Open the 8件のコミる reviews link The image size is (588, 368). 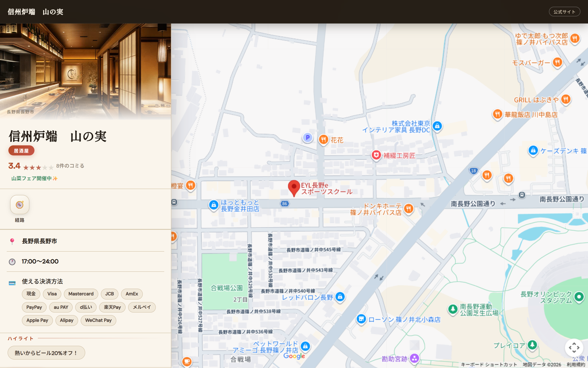click(70, 166)
